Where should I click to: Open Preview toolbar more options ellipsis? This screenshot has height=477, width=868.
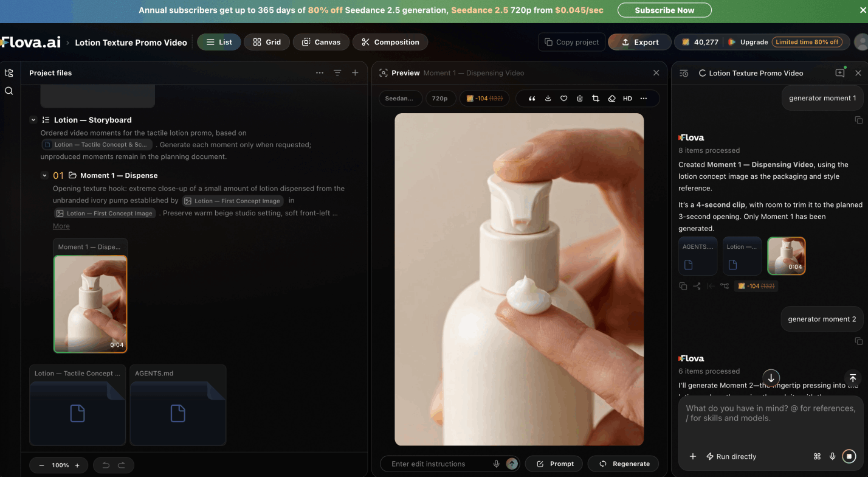point(644,99)
